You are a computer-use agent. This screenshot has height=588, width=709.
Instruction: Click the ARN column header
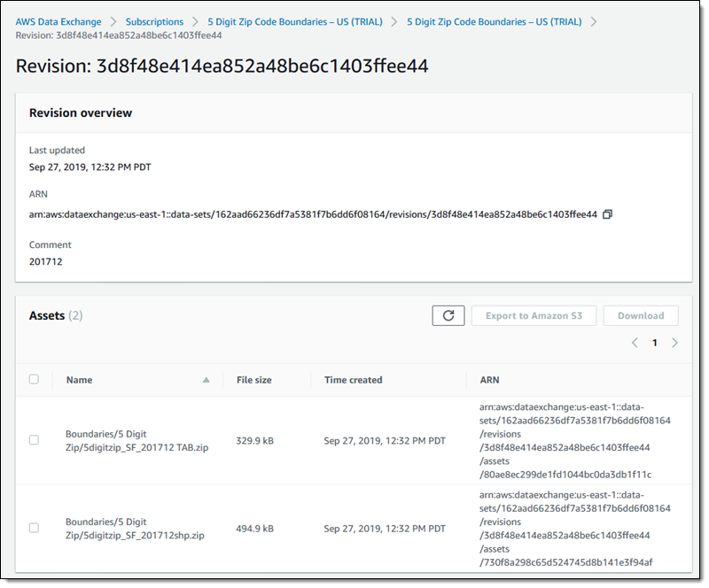tap(489, 380)
